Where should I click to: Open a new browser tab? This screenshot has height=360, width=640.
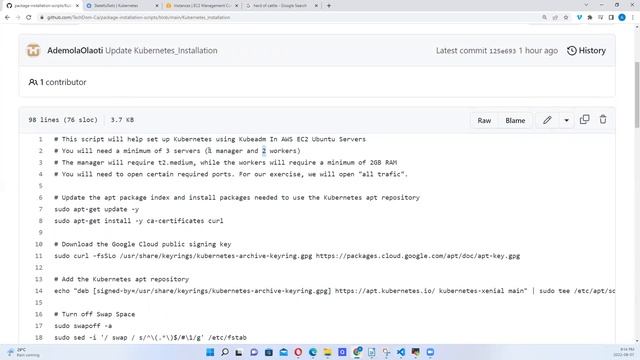[329, 6]
